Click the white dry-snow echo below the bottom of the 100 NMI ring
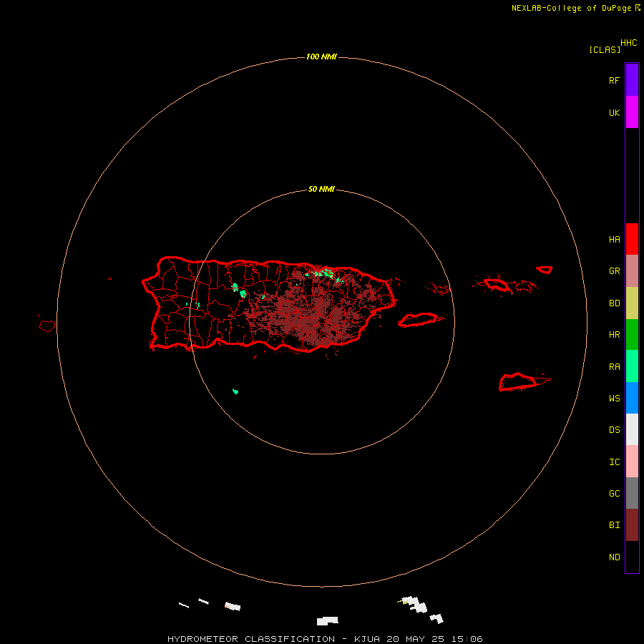The width and height of the screenshot is (644, 644). (327, 620)
